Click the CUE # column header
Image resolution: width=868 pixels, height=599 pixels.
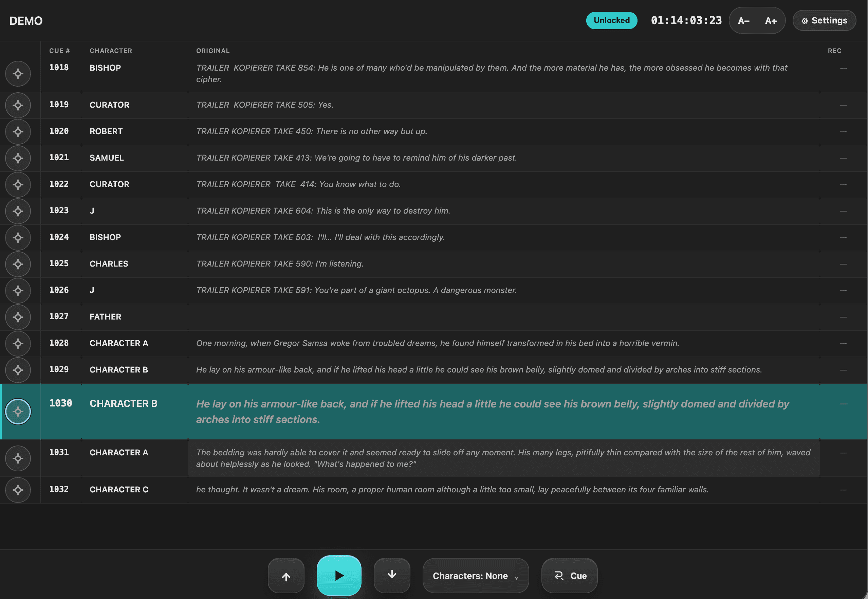pos(60,51)
